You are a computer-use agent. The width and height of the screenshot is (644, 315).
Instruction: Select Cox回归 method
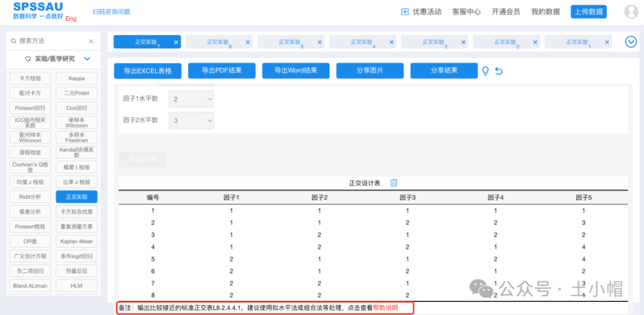(77, 108)
